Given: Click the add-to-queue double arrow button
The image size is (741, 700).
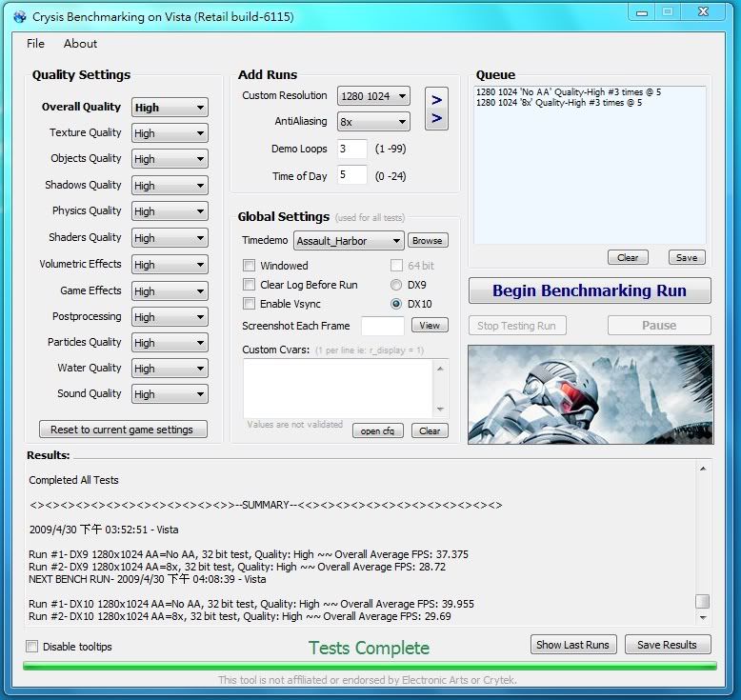Looking at the screenshot, I should coord(436,109).
